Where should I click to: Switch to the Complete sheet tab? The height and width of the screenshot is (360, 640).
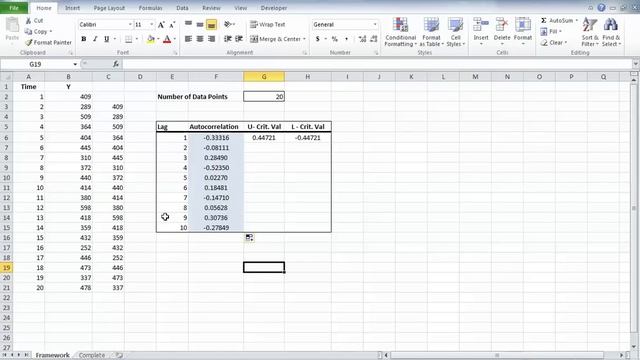point(92,355)
